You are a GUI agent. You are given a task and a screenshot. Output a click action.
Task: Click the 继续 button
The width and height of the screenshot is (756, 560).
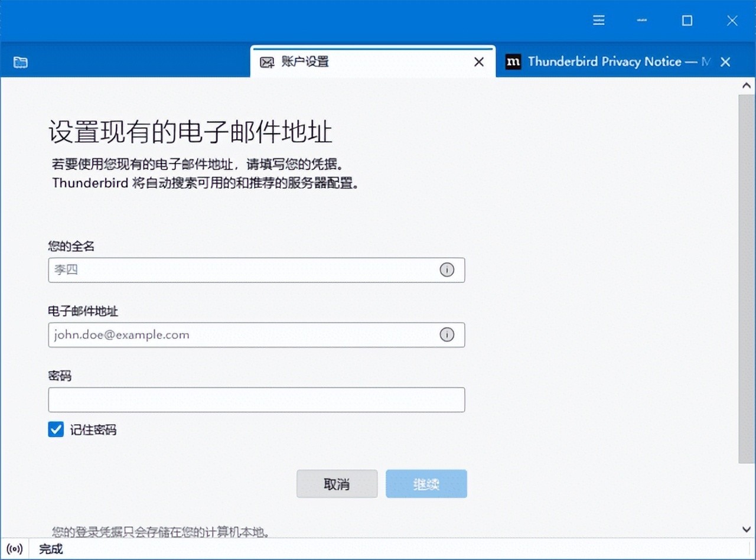(426, 484)
